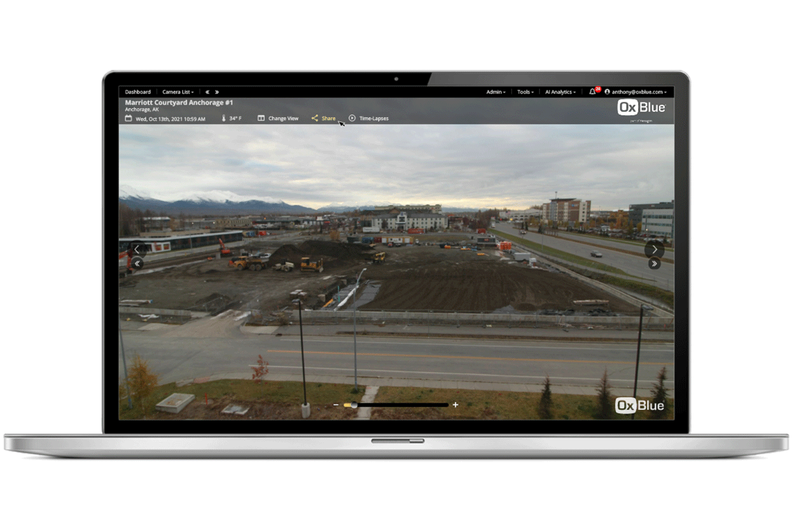Advance to next image with right arrow
This screenshot has width=792, height=532.
654,249
